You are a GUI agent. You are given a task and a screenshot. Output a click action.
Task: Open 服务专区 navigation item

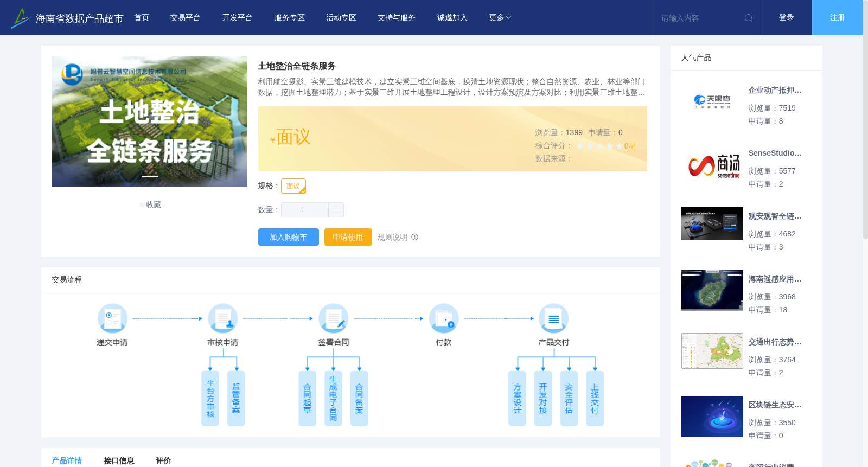pos(290,18)
